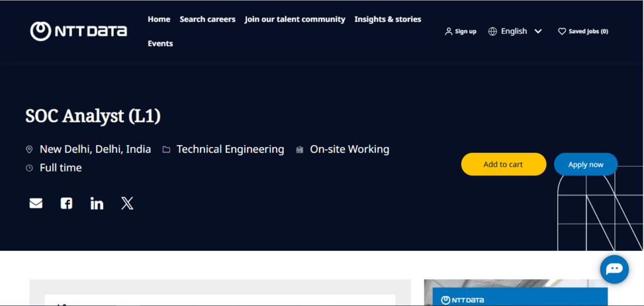This screenshot has width=644, height=306.
Task: Click the globe language icon
Action: coord(492,31)
